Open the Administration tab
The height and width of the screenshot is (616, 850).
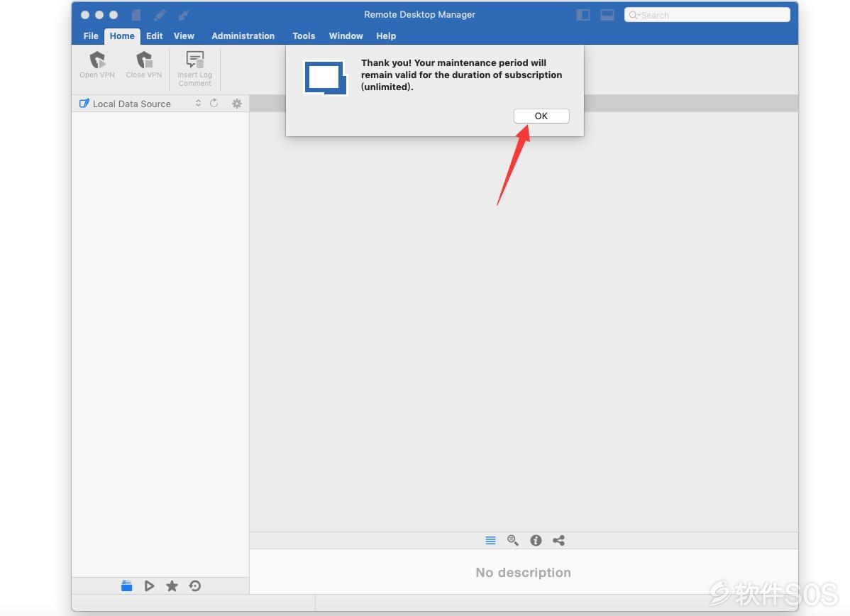coord(243,35)
